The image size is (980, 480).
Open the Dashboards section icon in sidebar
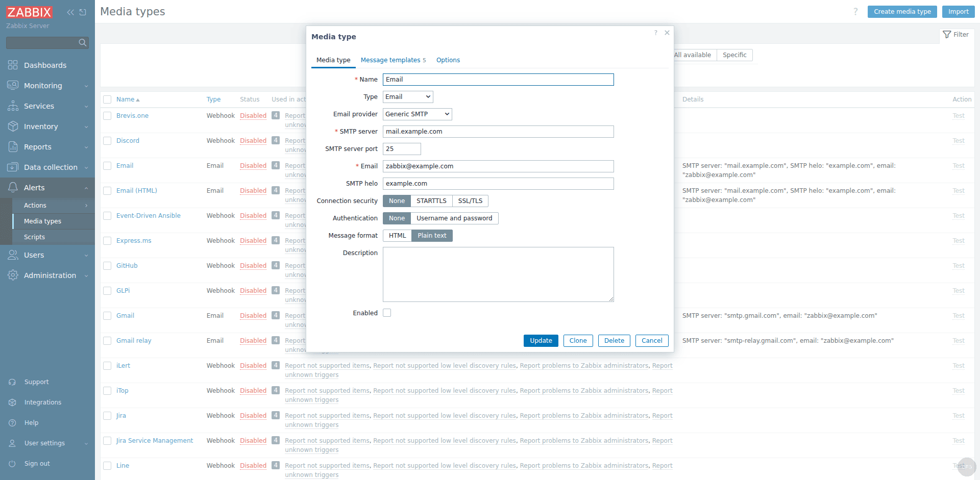[x=13, y=65]
